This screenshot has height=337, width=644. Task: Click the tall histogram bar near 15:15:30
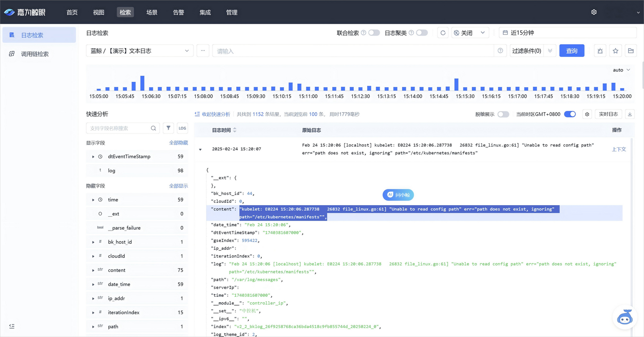coord(457,84)
